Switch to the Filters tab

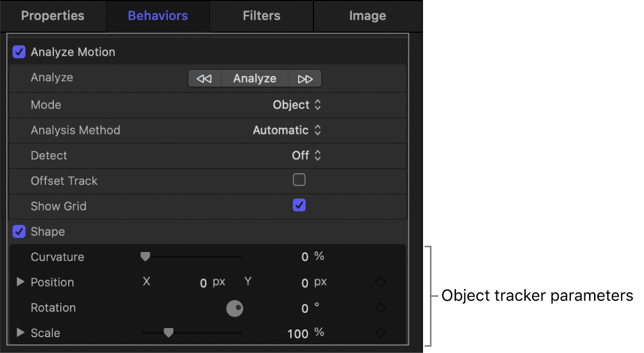click(x=261, y=15)
